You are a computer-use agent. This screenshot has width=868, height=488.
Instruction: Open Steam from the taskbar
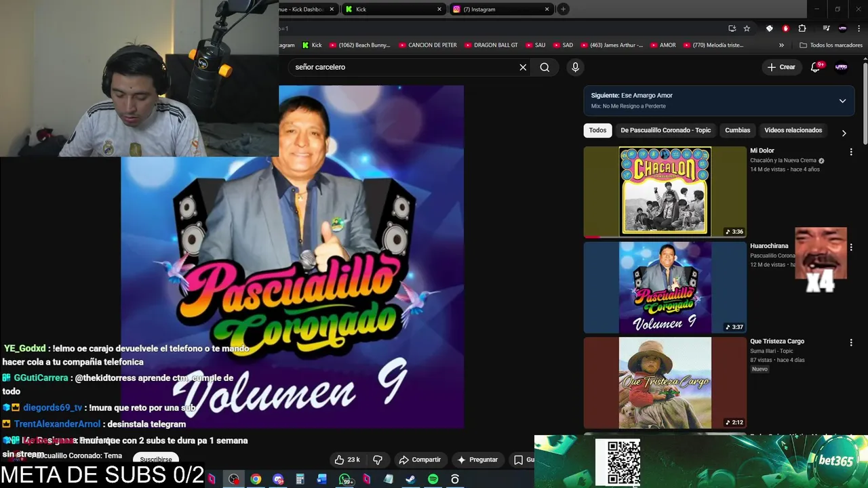[410, 479]
